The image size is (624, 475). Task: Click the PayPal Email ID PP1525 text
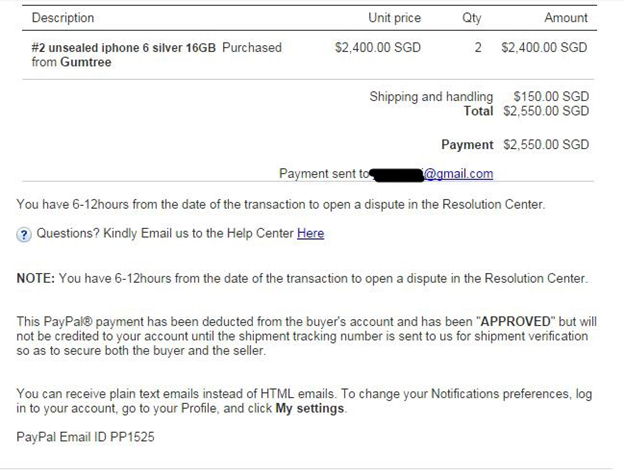[x=86, y=438]
